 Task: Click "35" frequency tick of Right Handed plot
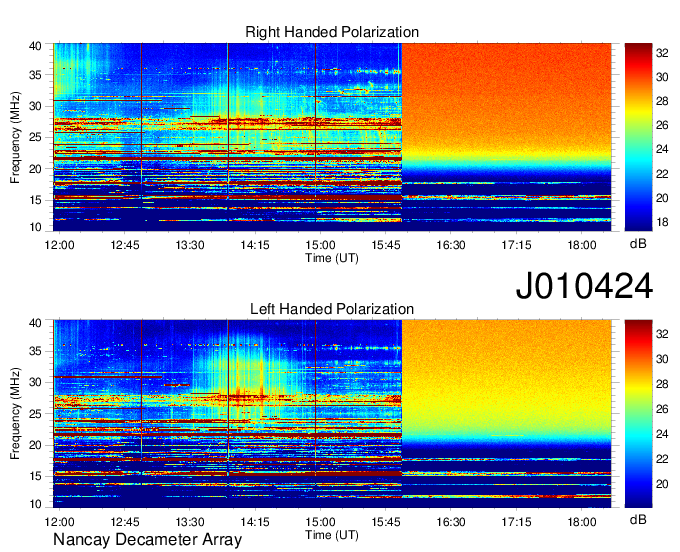[x=36, y=75]
